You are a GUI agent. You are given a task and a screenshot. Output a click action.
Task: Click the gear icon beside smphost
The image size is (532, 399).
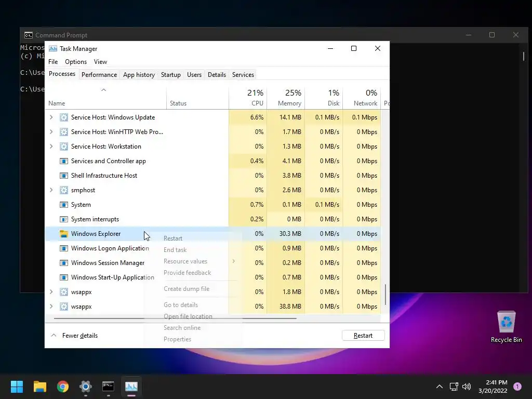(64, 190)
